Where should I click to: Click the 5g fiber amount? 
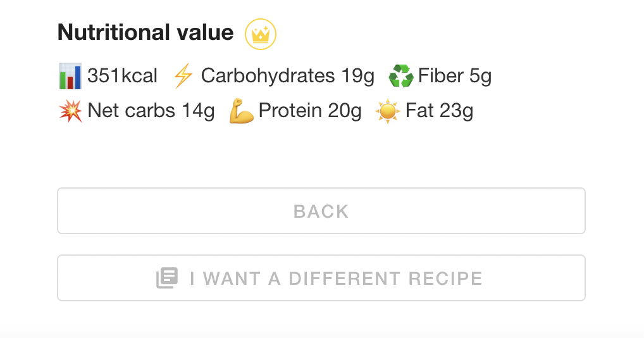480,77
